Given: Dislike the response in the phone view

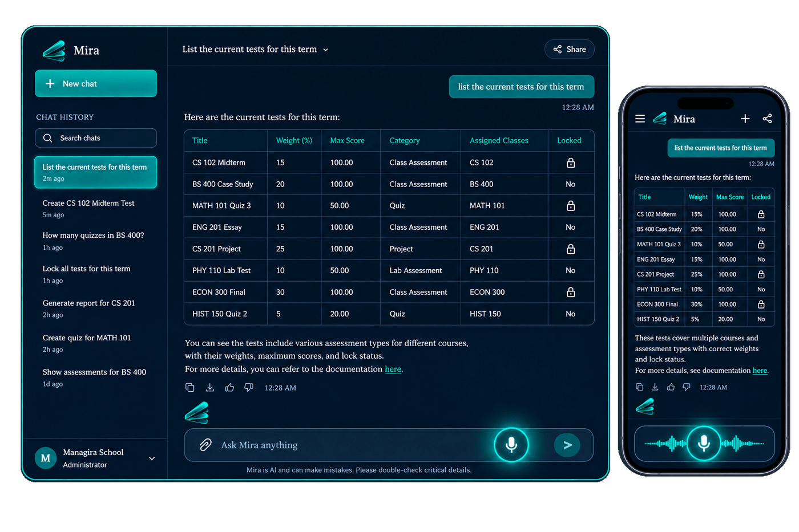Looking at the screenshot, I should (687, 387).
